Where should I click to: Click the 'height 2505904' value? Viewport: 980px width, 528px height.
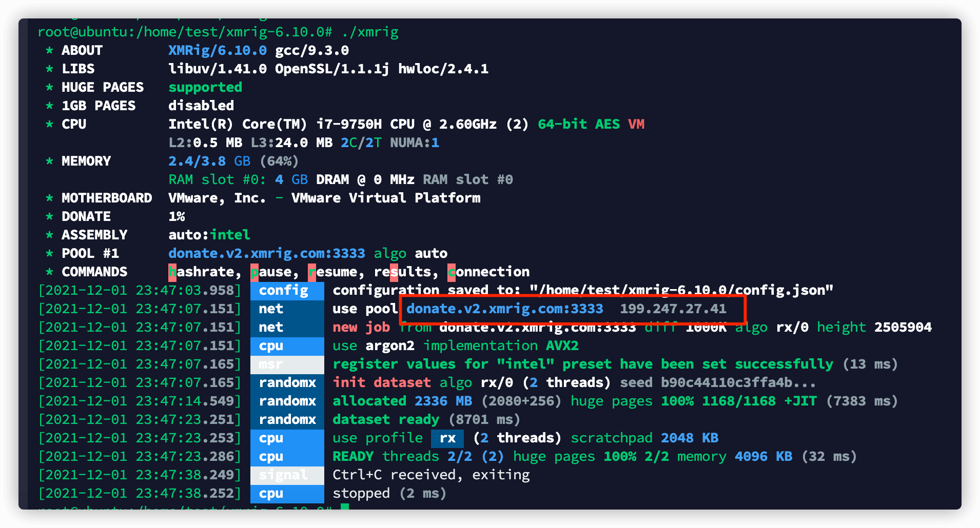874,327
